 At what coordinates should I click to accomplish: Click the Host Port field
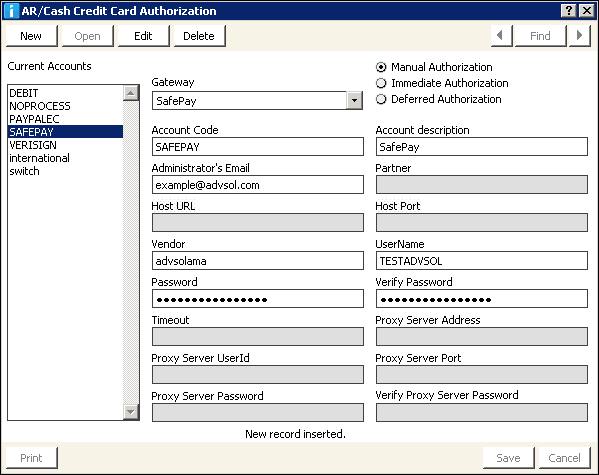pos(482,222)
